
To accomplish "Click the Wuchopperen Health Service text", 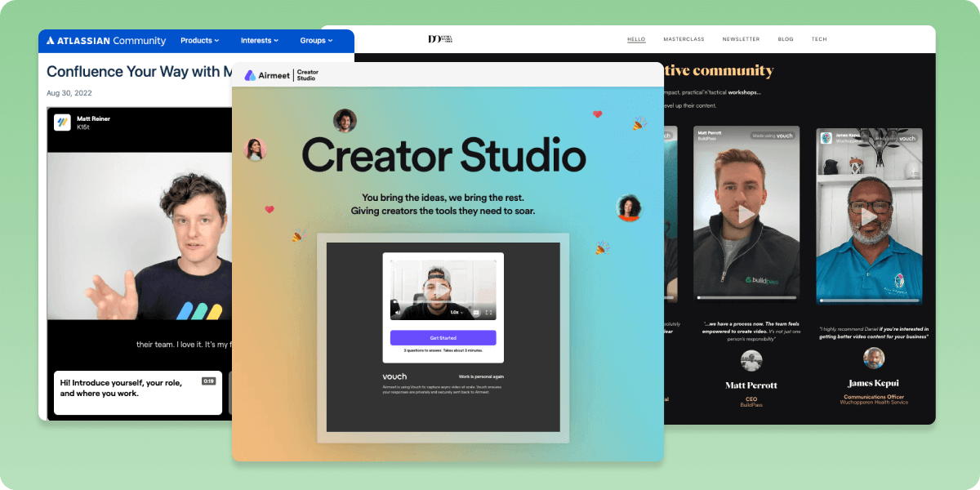I will click(874, 403).
